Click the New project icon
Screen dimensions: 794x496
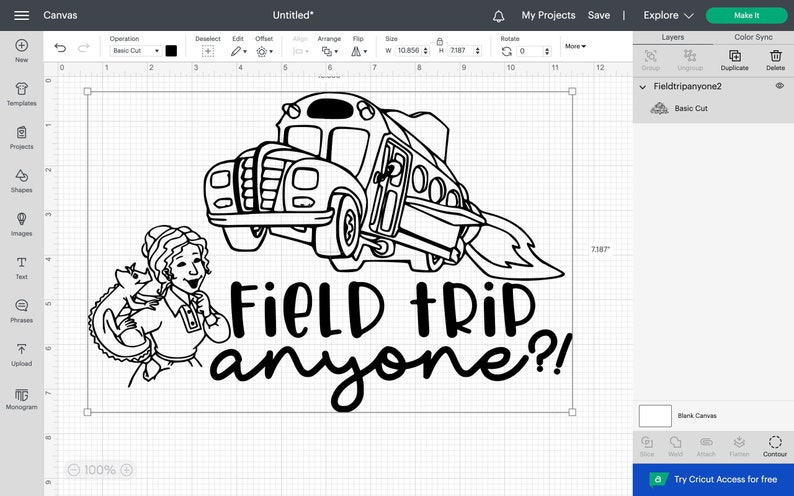click(21, 46)
